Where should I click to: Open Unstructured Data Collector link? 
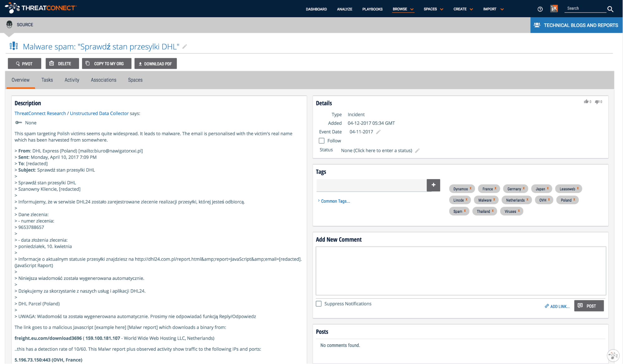point(99,113)
